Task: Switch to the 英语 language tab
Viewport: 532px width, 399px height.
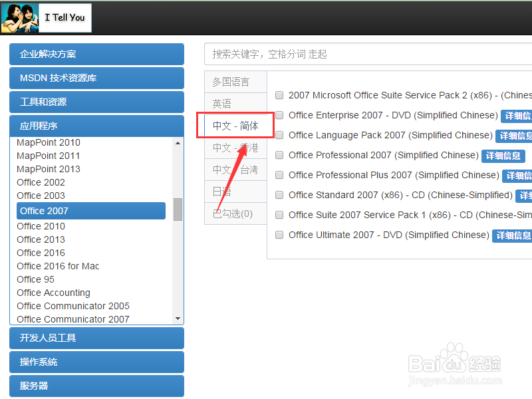Action: pyautogui.click(x=235, y=104)
